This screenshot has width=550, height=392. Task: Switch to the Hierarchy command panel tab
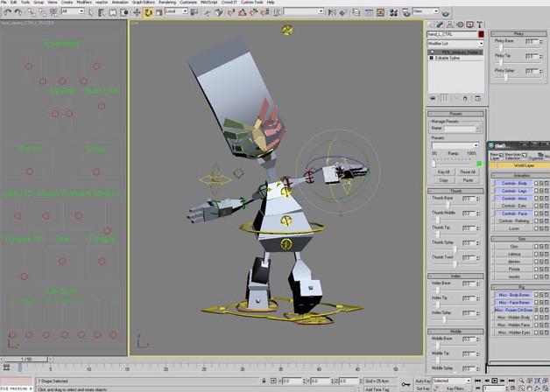[449, 24]
